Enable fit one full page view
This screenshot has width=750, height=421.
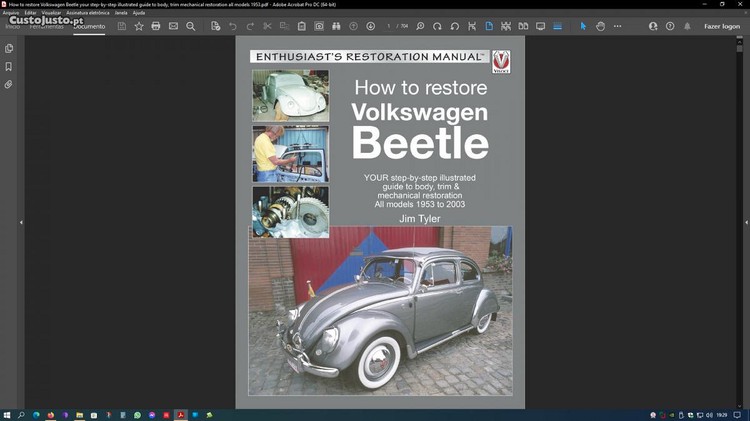pyautogui.click(x=489, y=26)
